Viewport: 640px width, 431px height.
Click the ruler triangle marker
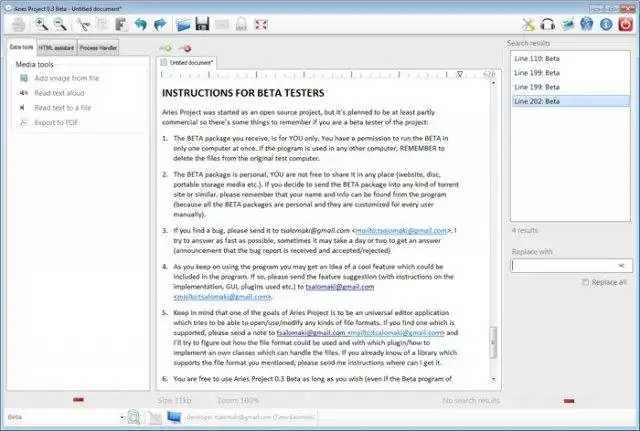[460, 74]
